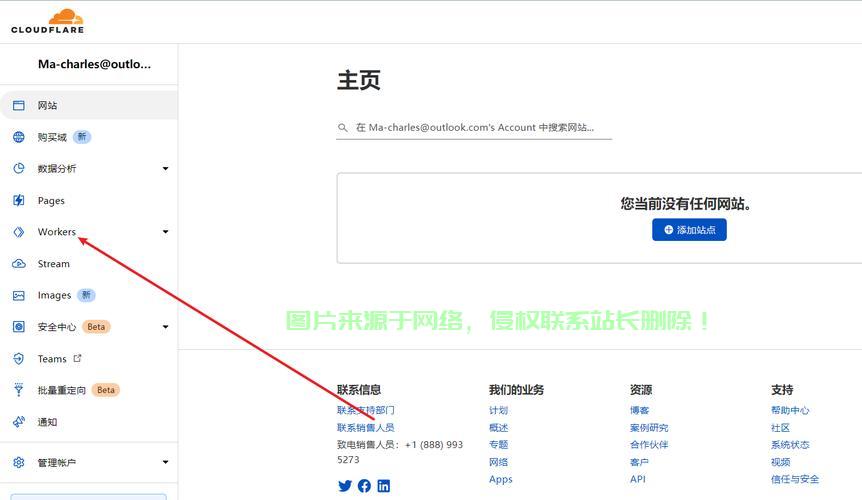Open the 网站 sidebar icon
The height and width of the screenshot is (500, 862).
click(19, 105)
